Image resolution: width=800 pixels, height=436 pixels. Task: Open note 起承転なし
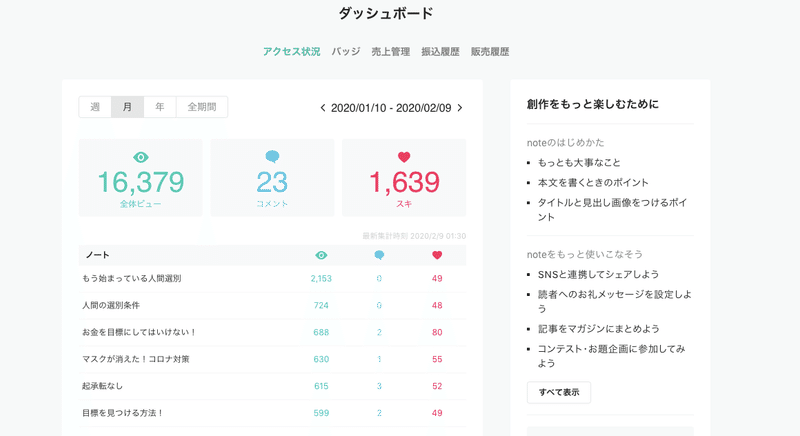103,386
